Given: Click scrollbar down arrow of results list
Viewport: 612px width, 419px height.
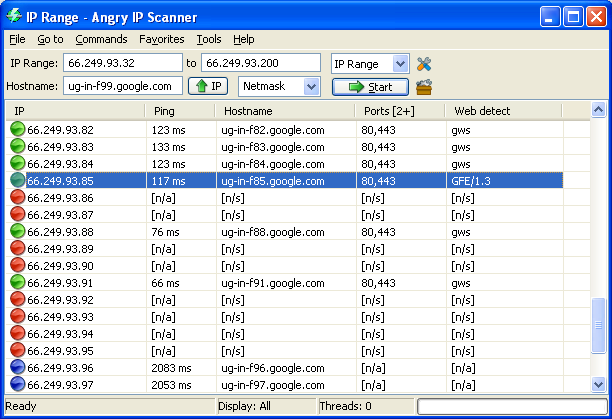Looking at the screenshot, I should pos(598,385).
